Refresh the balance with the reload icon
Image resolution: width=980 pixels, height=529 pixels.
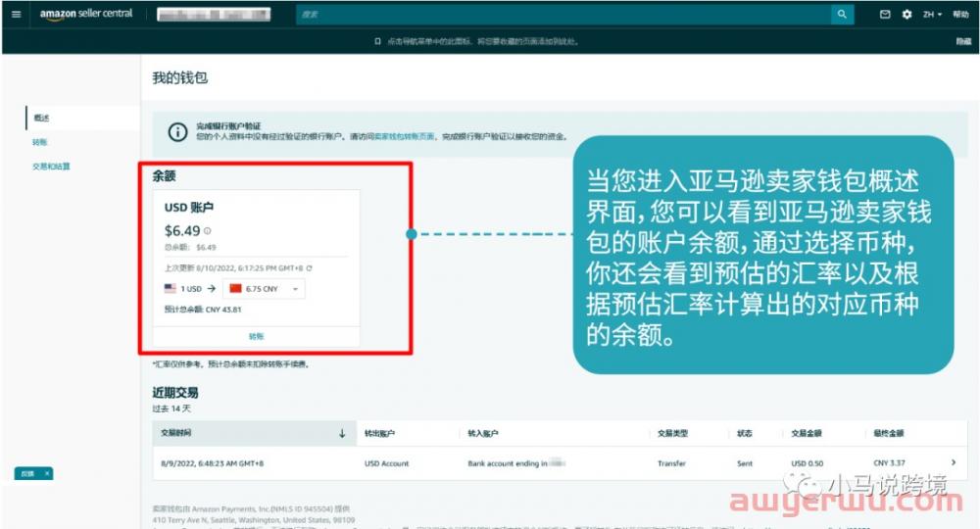point(310,268)
